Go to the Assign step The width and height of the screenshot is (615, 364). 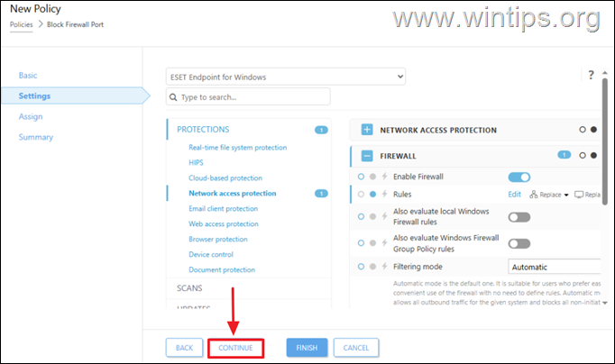click(x=31, y=117)
